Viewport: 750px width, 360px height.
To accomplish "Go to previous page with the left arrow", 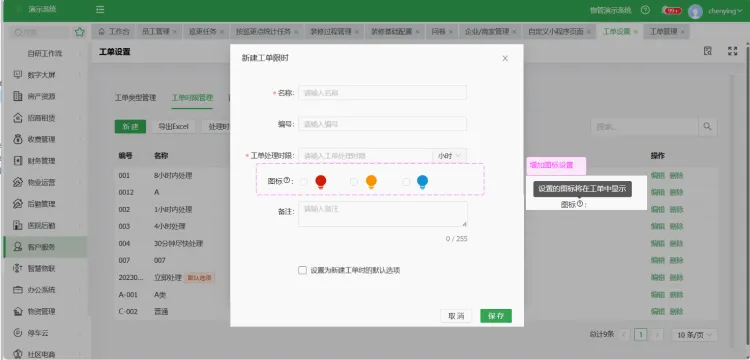I will [x=624, y=335].
